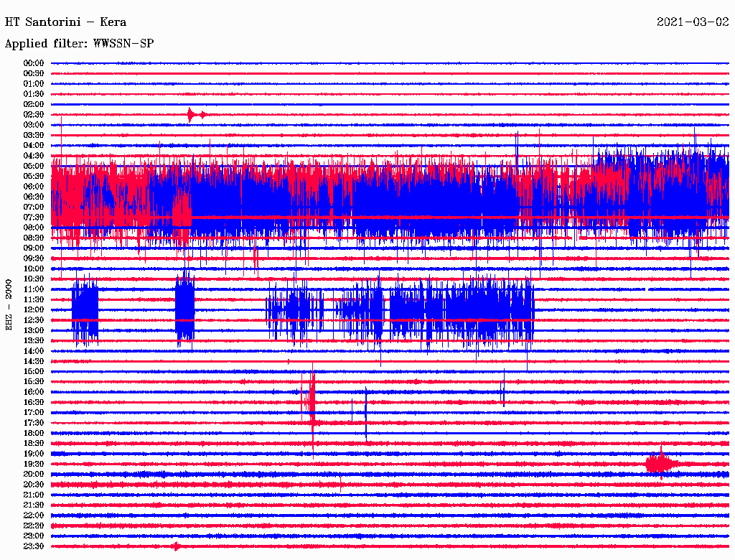Select the 11:30 time label
This screenshot has width=735, height=560.
[34, 299]
